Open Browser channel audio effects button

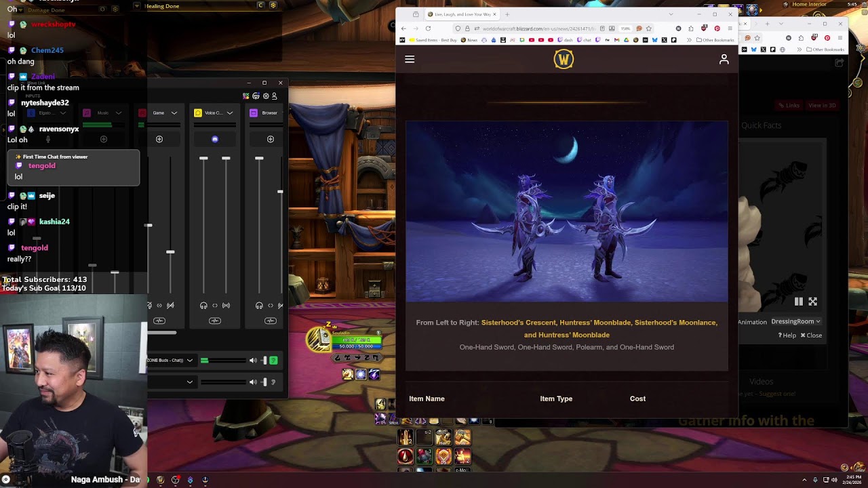pyautogui.click(x=271, y=321)
